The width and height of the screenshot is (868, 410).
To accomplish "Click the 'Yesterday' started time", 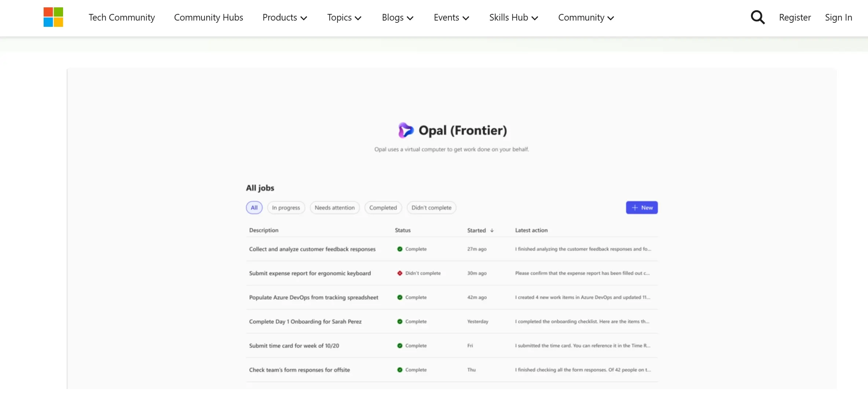I will click(478, 322).
